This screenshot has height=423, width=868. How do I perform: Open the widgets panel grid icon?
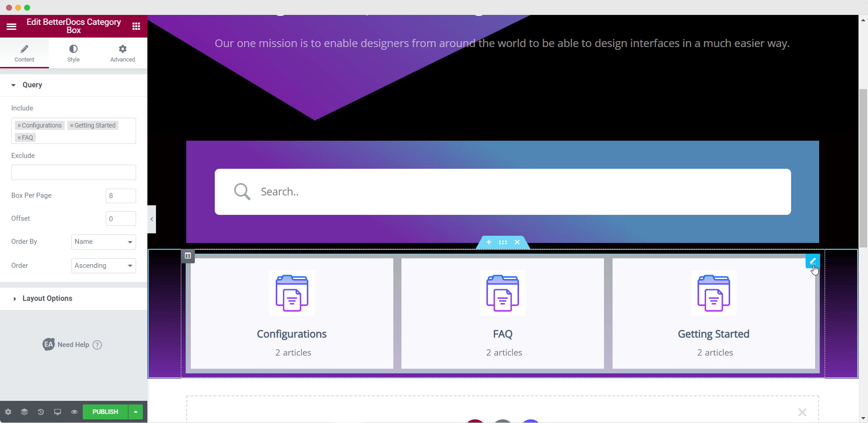pos(136,26)
